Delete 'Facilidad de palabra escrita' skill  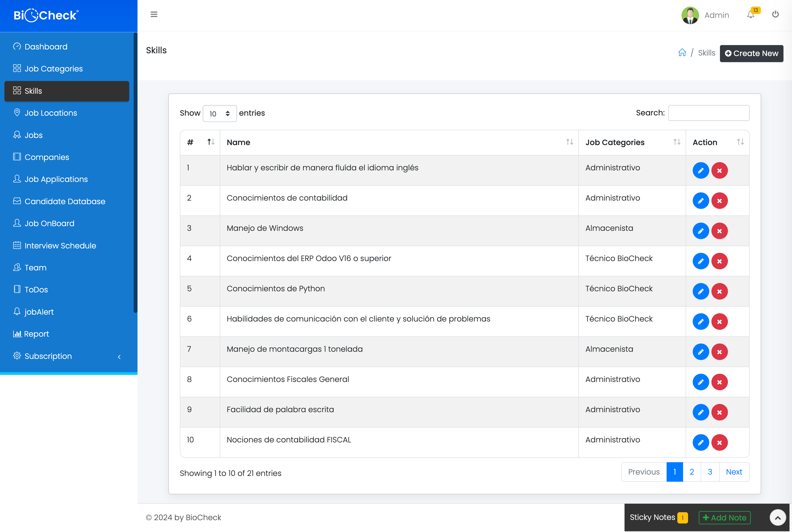pyautogui.click(x=719, y=412)
